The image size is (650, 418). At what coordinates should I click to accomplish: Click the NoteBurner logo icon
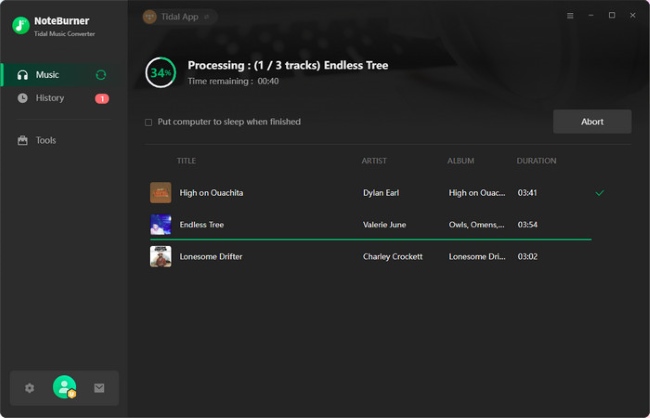coord(21,25)
